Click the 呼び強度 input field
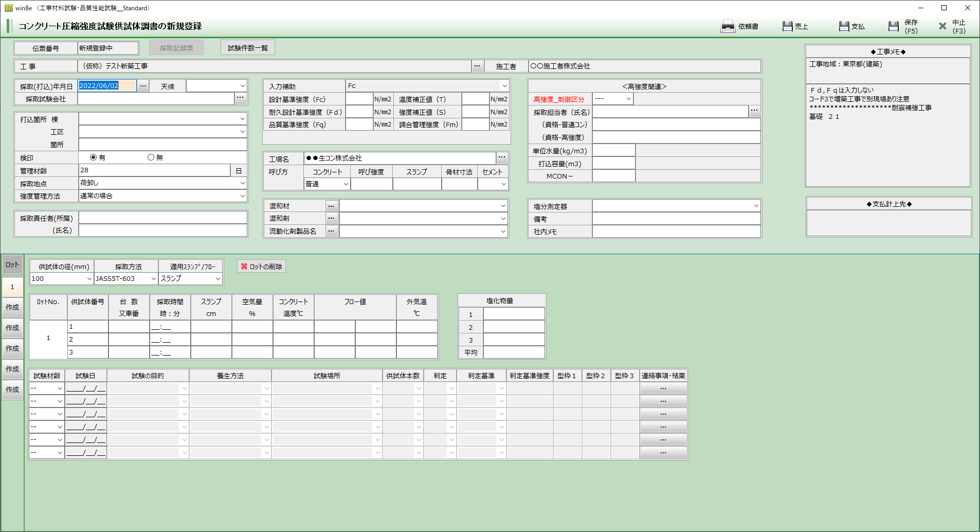Viewport: 980px width, 532px height. [x=372, y=184]
